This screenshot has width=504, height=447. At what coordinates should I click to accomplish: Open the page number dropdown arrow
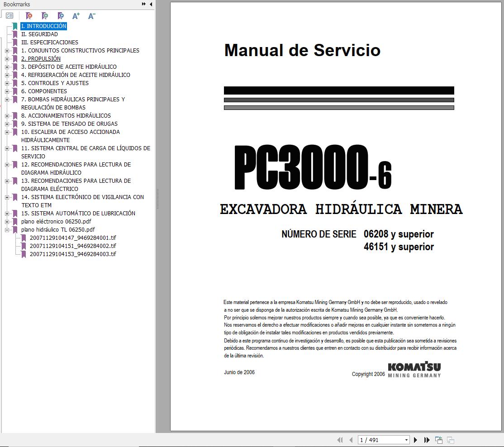pyautogui.click(x=406, y=440)
